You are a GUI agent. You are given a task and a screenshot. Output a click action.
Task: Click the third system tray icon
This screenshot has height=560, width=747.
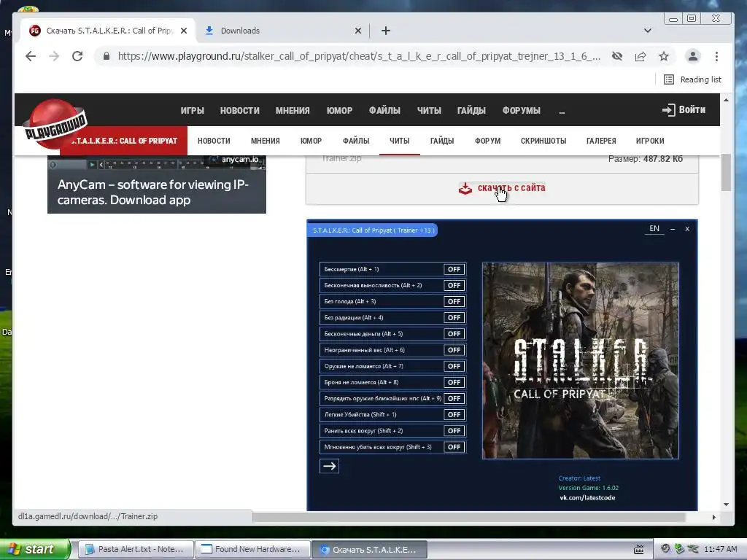(693, 549)
